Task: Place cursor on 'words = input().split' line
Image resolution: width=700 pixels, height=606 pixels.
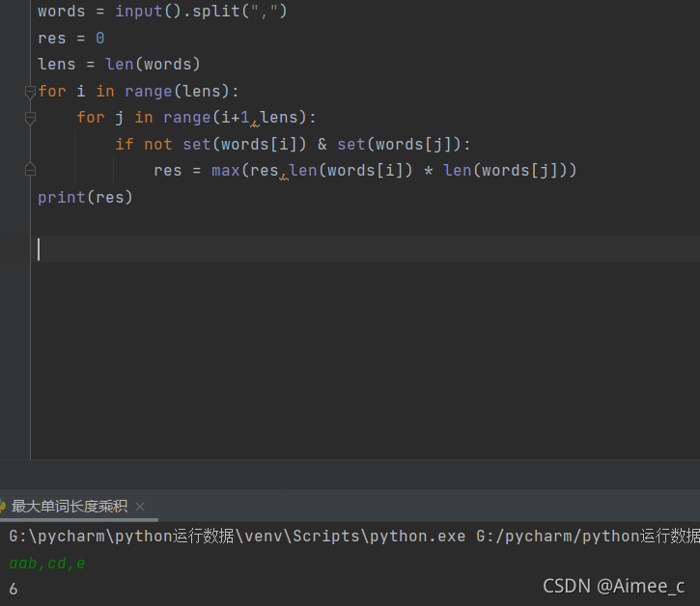Action: coord(162,12)
